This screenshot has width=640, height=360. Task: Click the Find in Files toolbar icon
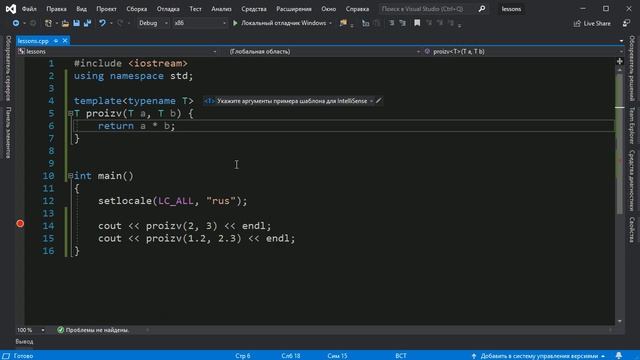coord(343,23)
